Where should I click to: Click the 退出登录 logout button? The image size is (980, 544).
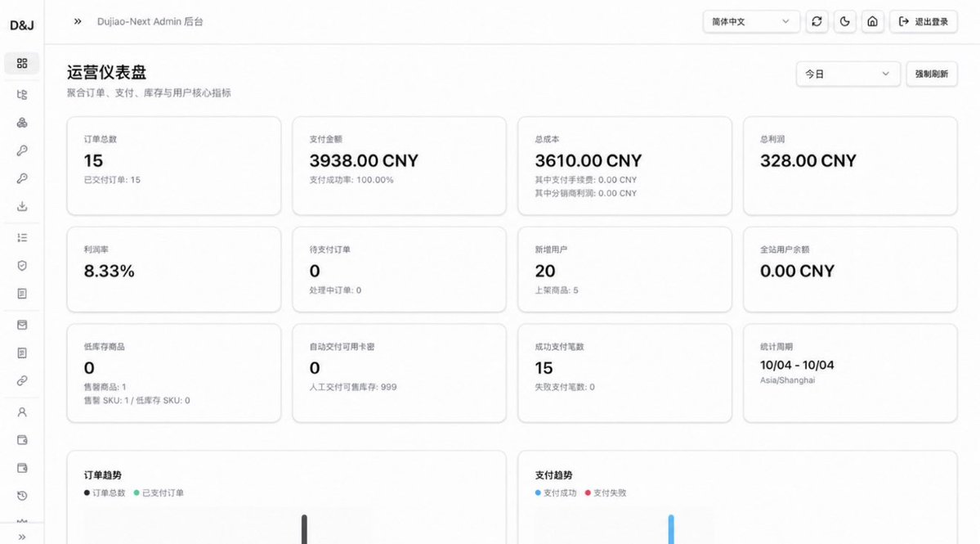(924, 21)
